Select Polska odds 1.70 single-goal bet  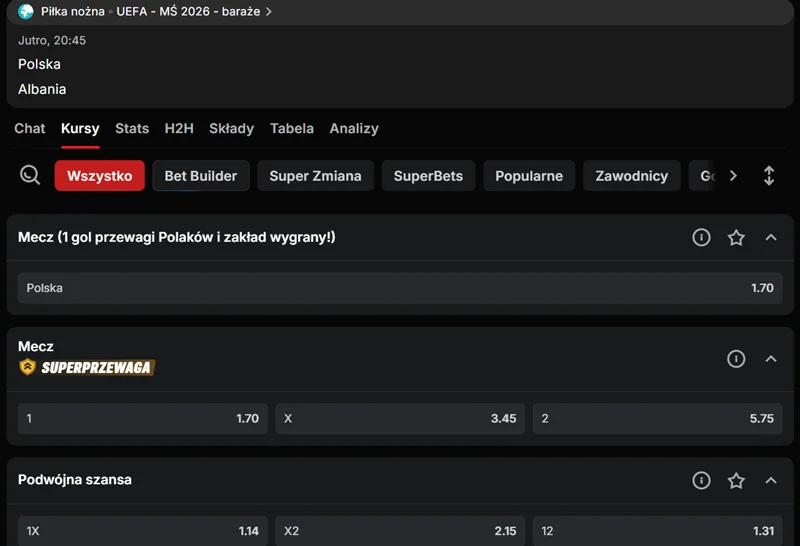(400, 288)
